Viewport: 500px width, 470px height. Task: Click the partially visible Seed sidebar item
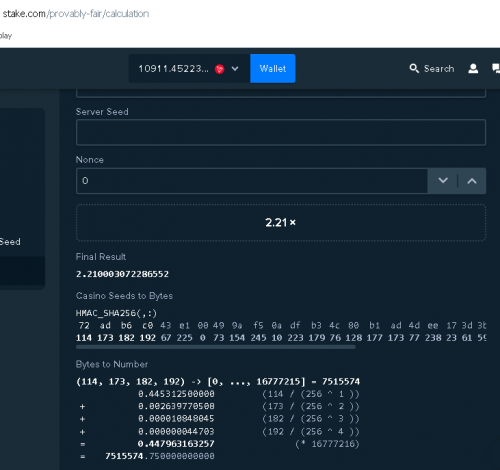coord(10,242)
